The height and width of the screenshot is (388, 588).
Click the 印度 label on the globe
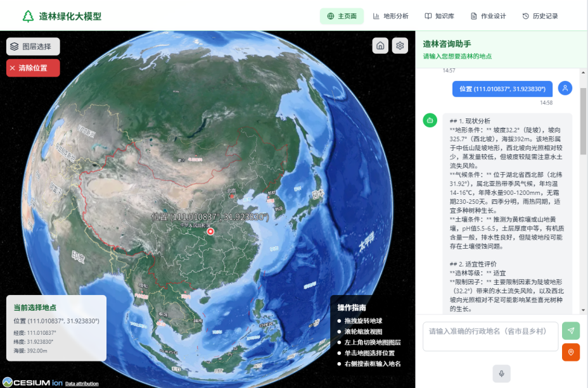[78, 256]
